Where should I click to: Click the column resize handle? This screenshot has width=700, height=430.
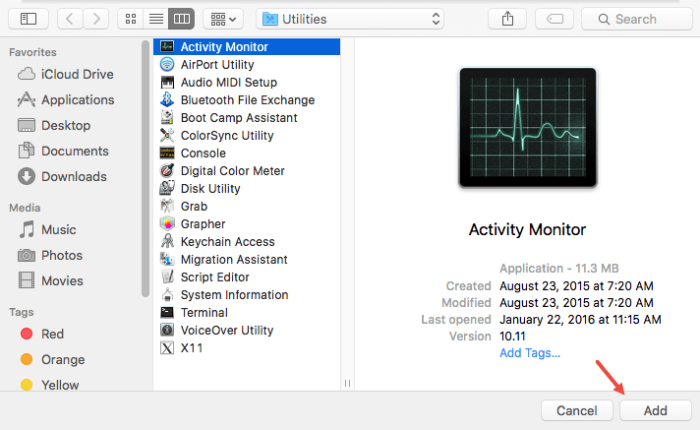[347, 383]
